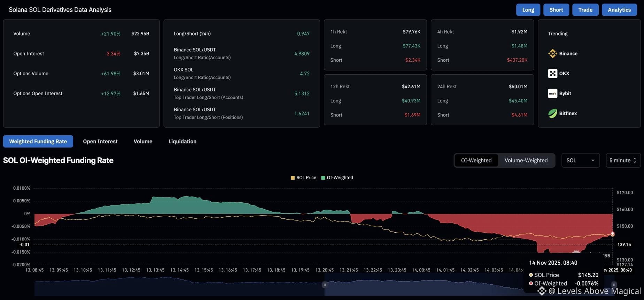Open the Liquidation tab
This screenshot has width=644, height=300.
[x=183, y=141]
